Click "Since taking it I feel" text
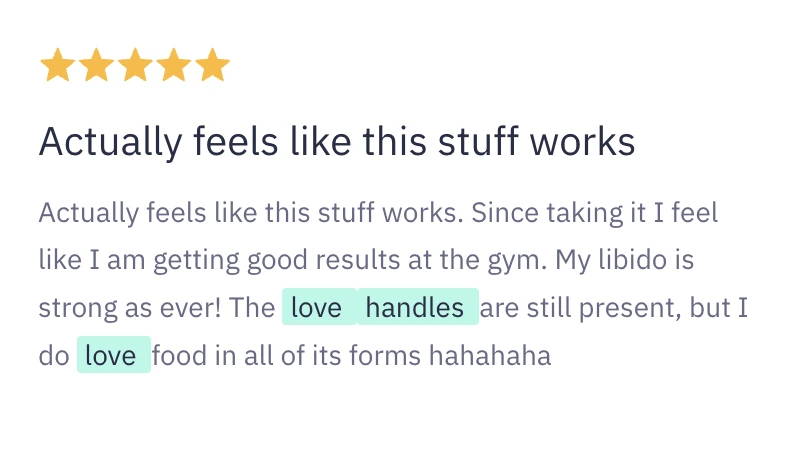Image resolution: width=788 pixels, height=476 pixels. pyautogui.click(x=595, y=214)
